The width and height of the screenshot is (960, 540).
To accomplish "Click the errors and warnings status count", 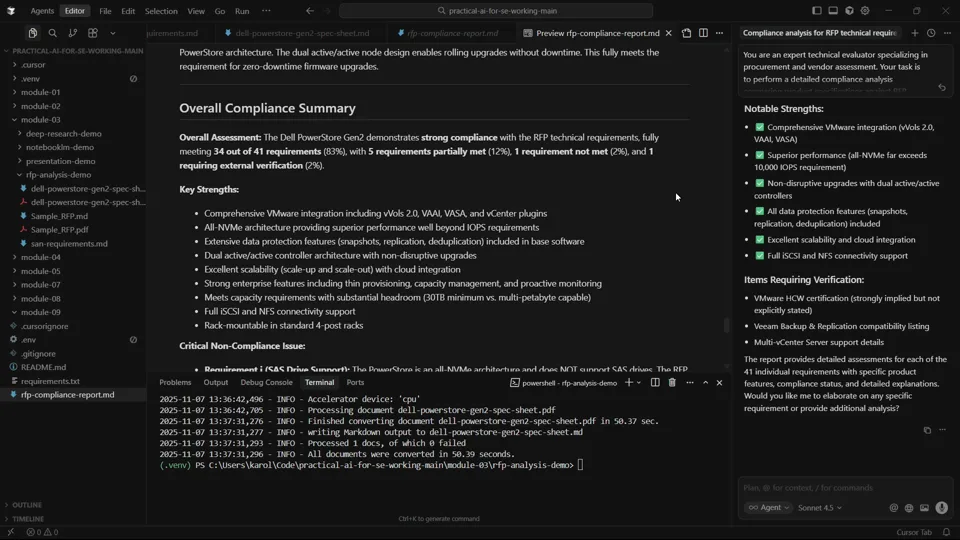I will (x=42, y=533).
